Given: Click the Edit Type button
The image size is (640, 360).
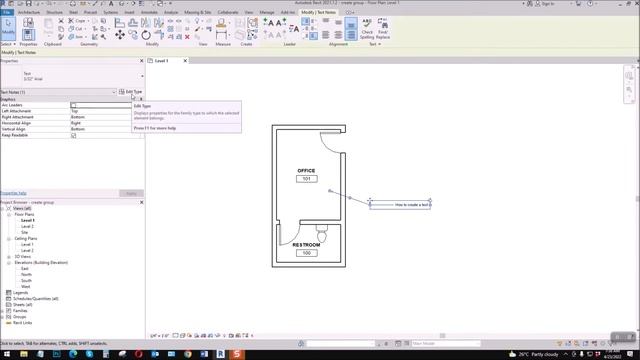Looking at the screenshot, I should (x=131, y=92).
